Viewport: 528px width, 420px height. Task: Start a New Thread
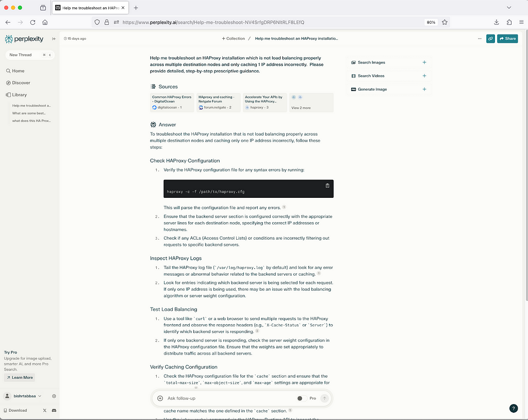29,55
